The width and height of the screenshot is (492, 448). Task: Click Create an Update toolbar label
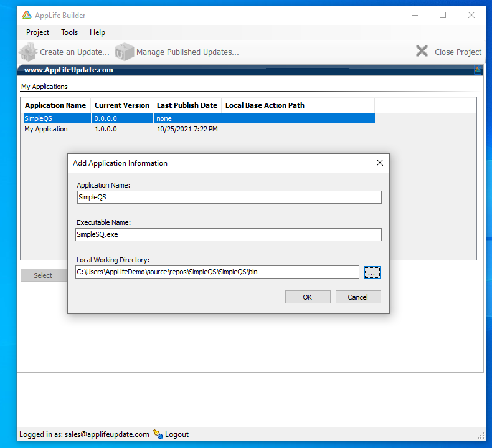[75, 52]
